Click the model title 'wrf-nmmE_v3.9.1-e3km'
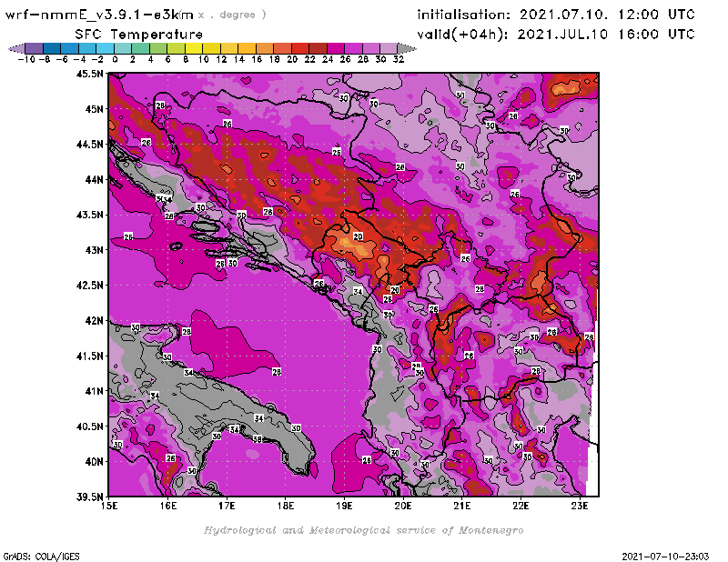Image resolution: width=728 pixels, height=562 pixels. (x=99, y=15)
